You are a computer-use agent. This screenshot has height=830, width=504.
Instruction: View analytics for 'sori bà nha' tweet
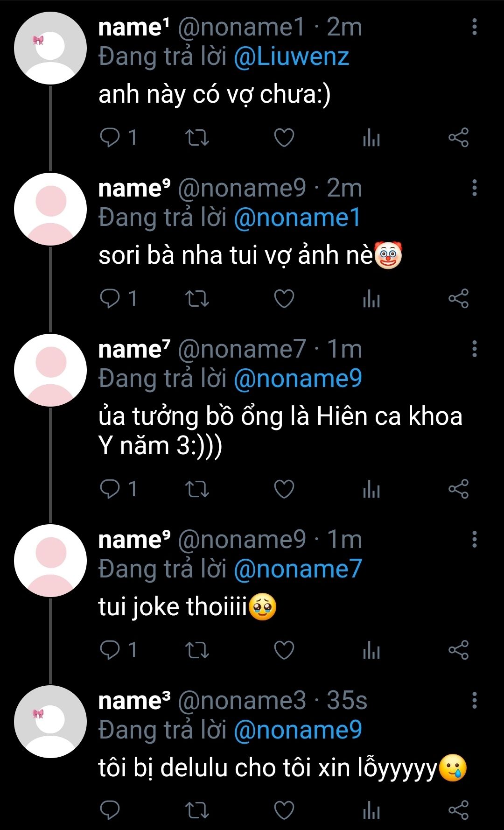[371, 299]
